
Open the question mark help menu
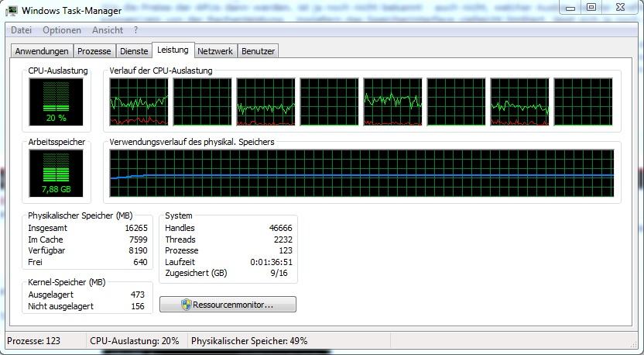click(x=136, y=30)
